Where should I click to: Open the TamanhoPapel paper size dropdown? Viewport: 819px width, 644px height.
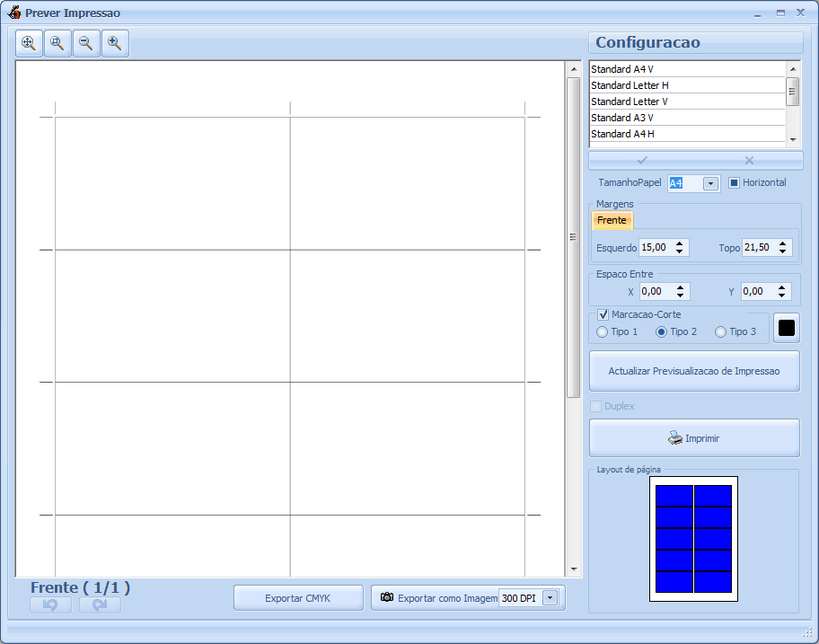click(x=710, y=183)
